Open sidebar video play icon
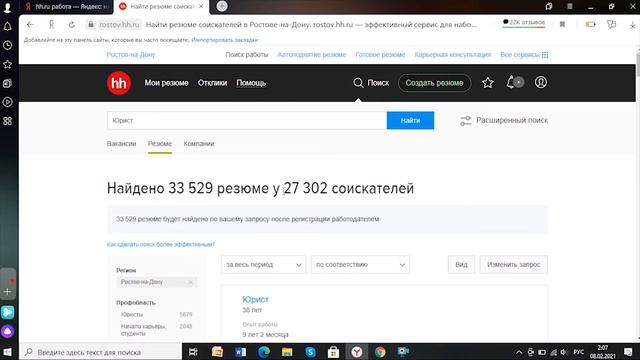 tap(7, 102)
